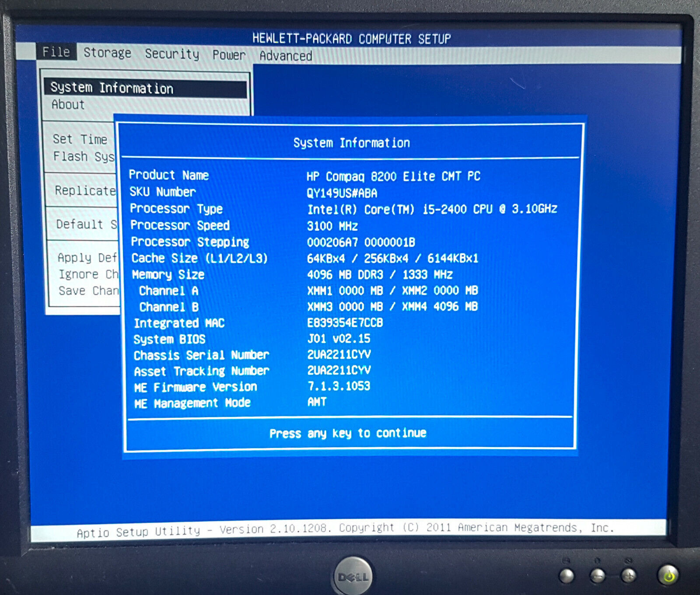Screen dimensions: 700x595
Task: Click chassis serial value 2UA2211CYV
Action: point(339,354)
